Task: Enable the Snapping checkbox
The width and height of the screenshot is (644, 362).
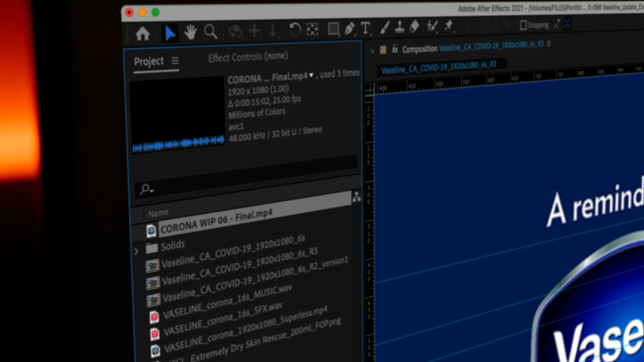Action: 523,25
